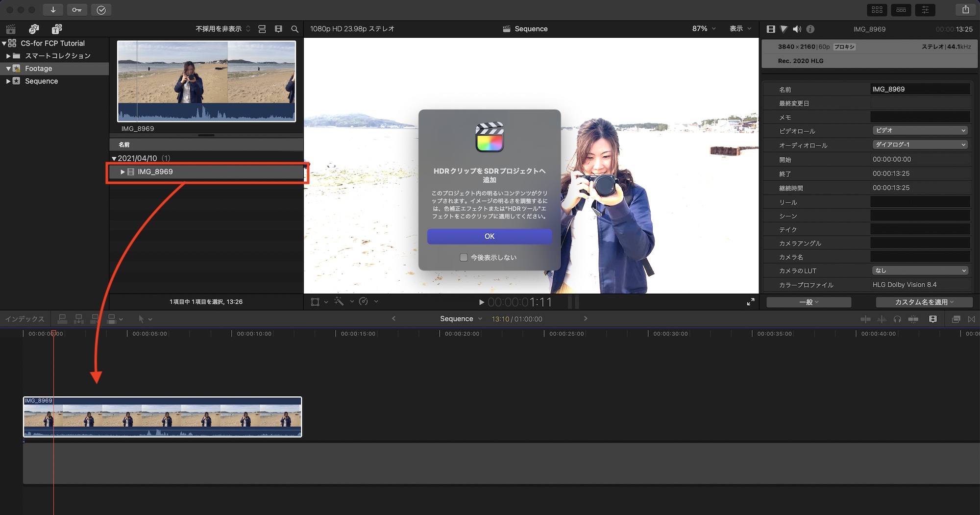Toggle solo headphones button in timeline
The image size is (980, 515).
pos(897,319)
